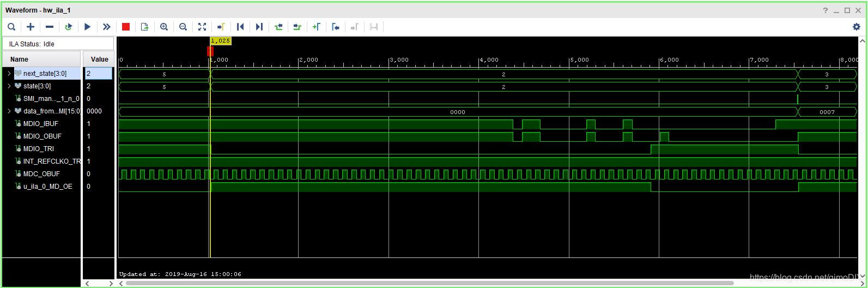Select the state[3:0] signal row
Image resolution: width=868 pixels, height=288 pixels.
[x=37, y=86]
